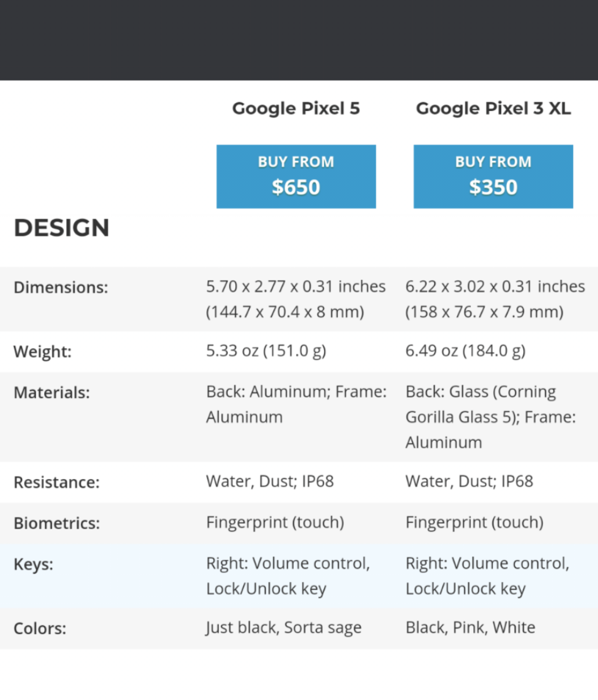Open the Google Pixel 3 XL heading
This screenshot has width=598, height=700.
pos(493,108)
